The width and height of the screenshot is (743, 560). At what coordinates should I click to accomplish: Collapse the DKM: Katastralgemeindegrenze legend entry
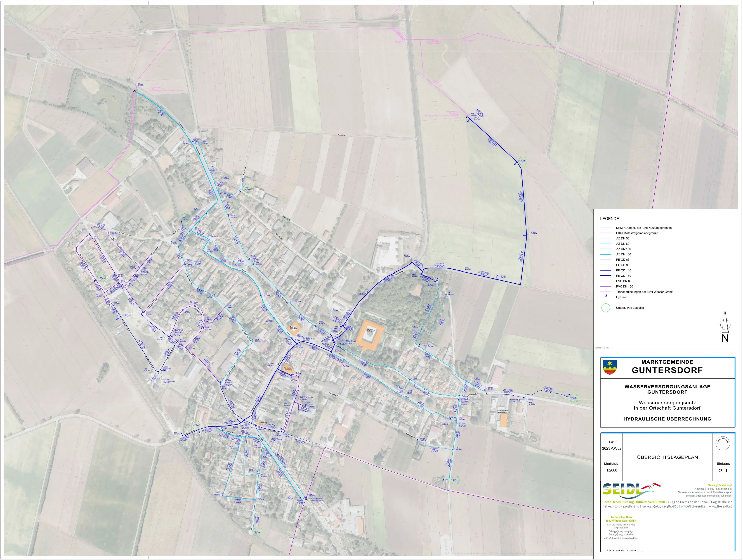637,233
